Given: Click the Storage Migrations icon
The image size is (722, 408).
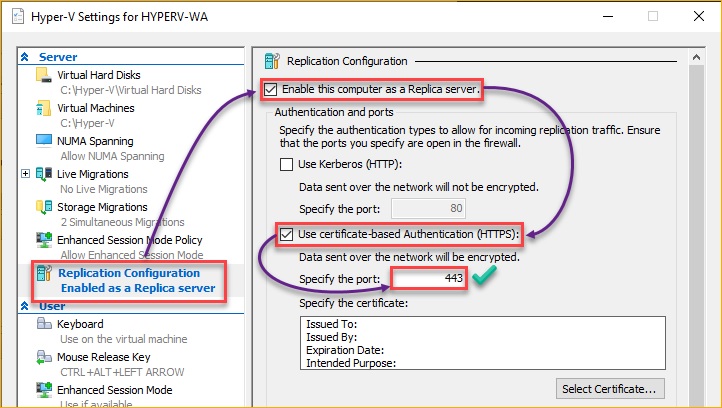Looking at the screenshot, I should (43, 208).
